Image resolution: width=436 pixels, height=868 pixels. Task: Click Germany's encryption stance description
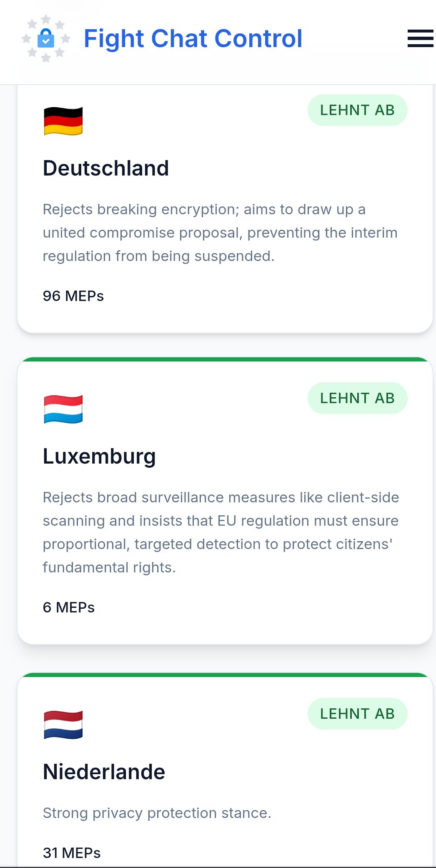(x=220, y=233)
